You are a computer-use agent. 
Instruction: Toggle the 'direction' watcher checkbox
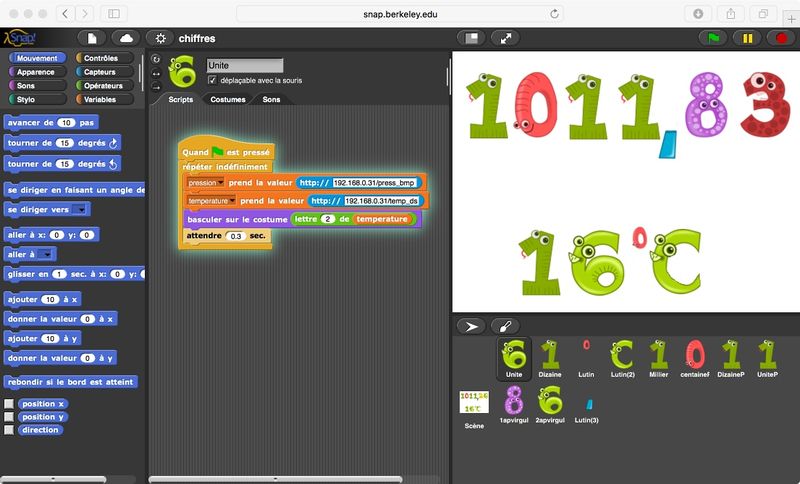pyautogui.click(x=9, y=430)
